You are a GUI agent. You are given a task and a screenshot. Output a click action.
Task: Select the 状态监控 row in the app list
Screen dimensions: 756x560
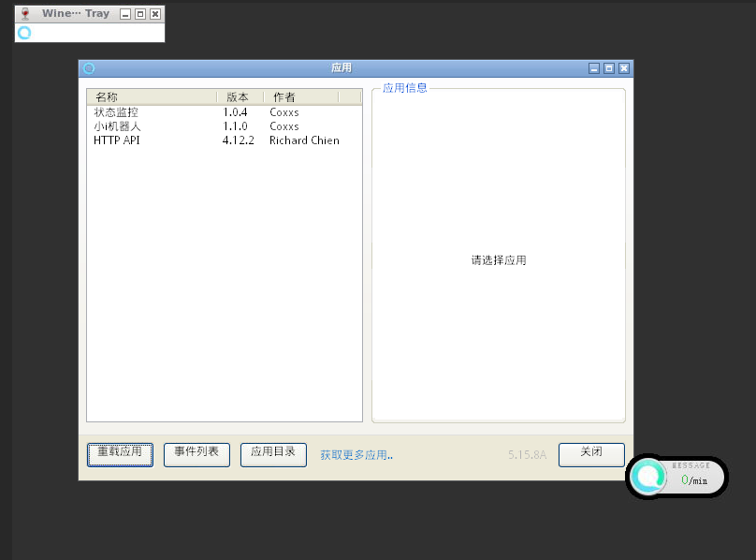[225, 112]
